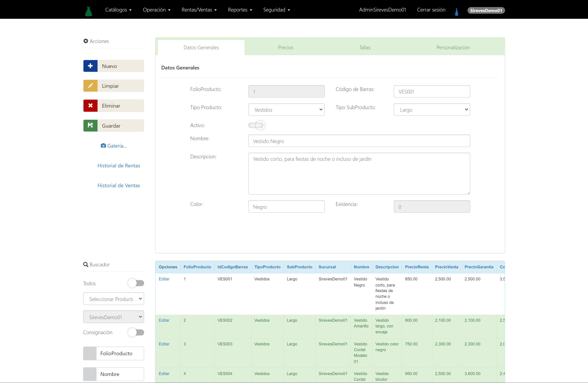Switch to the Datos Generales tab

[x=201, y=47]
